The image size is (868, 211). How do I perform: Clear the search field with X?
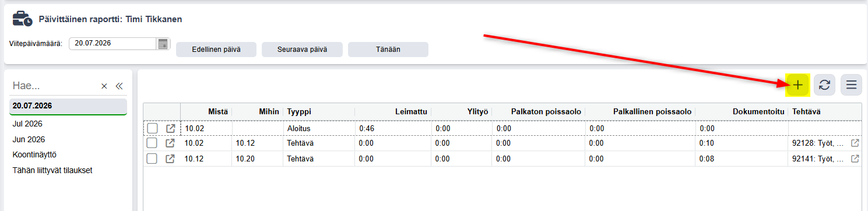pos(104,86)
